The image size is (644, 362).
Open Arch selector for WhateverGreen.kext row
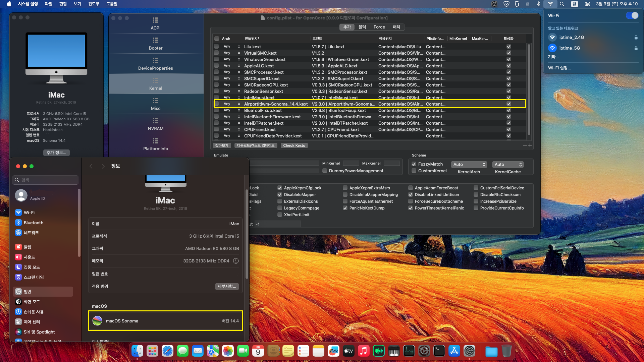click(x=239, y=59)
